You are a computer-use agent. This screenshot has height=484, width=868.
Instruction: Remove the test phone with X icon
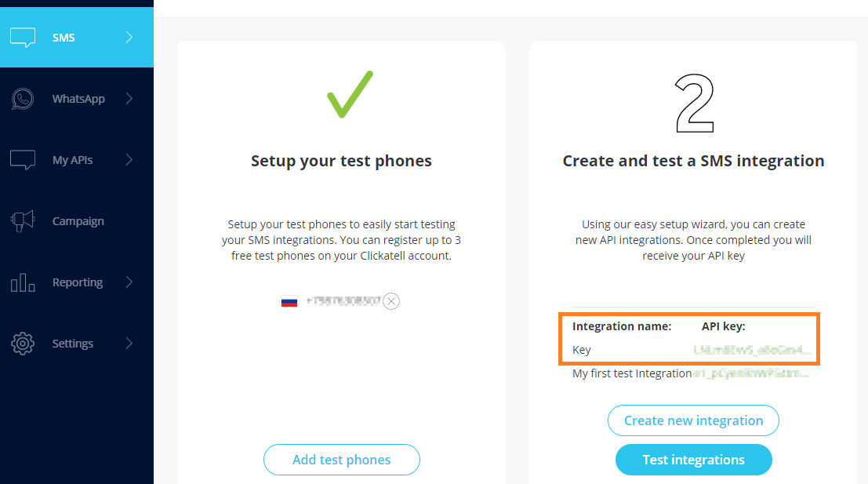(391, 301)
